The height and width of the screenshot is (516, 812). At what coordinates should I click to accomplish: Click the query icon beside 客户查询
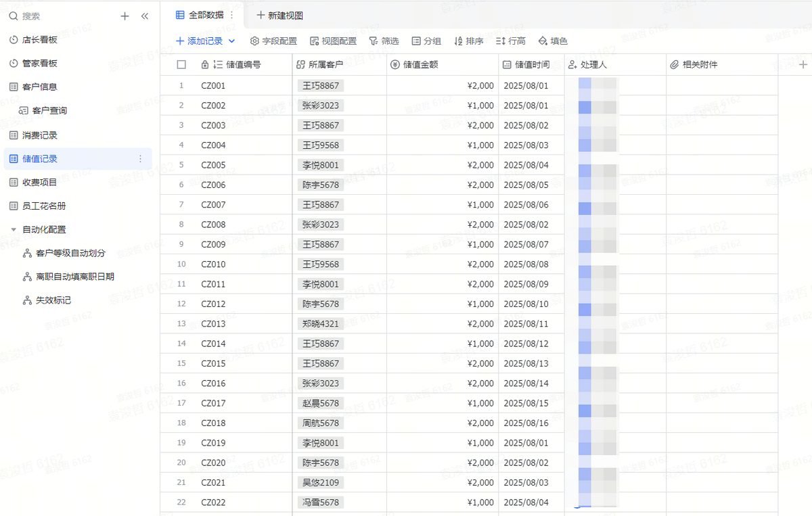pos(24,111)
